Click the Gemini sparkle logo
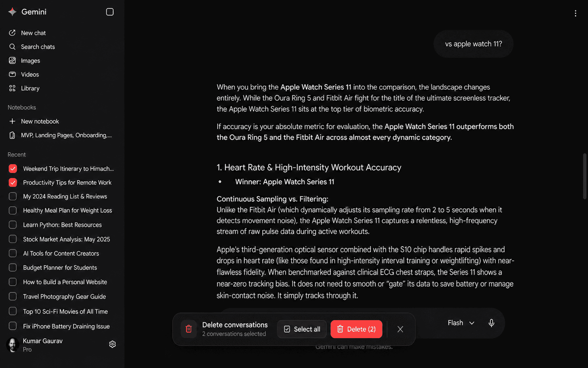 coord(12,12)
